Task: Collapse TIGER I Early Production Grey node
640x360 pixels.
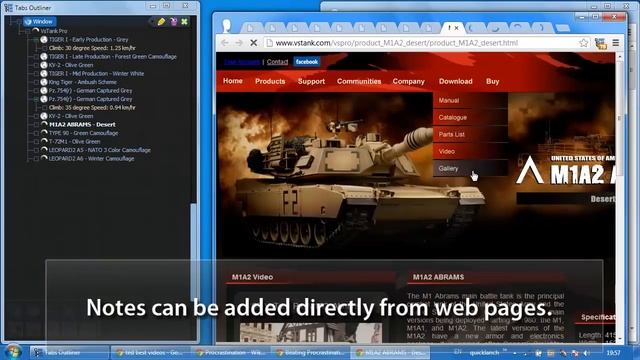Action: click(36, 40)
